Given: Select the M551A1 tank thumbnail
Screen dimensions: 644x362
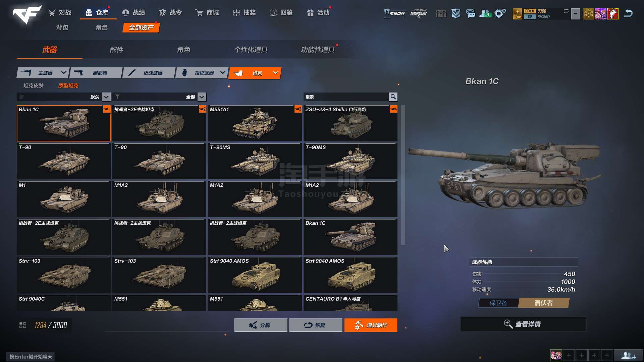Looking at the screenshot, I should point(255,123).
